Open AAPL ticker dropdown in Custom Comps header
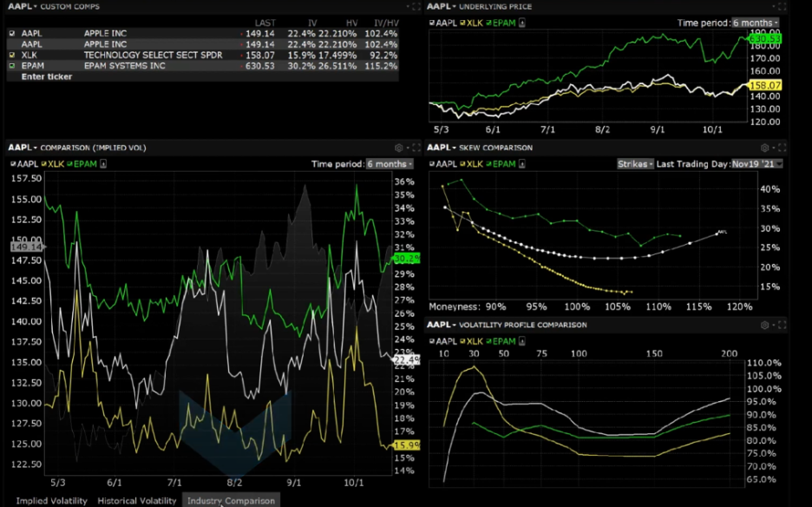Viewport: 812px width, 507px height. coord(23,7)
